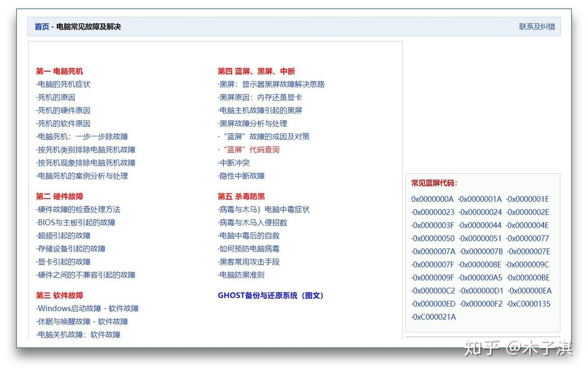View the 电脑防黑准则 article
The image size is (588, 372).
pyautogui.click(x=242, y=275)
